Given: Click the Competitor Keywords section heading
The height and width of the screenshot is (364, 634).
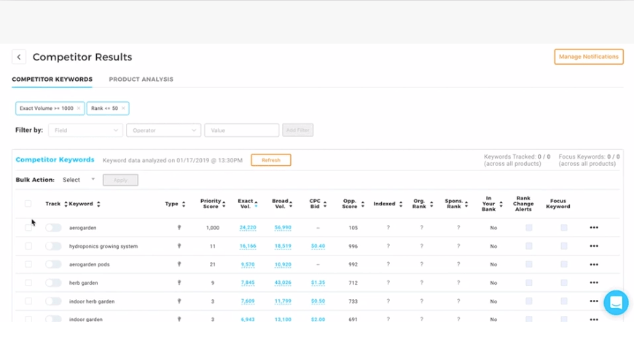Looking at the screenshot, I should point(55,159).
